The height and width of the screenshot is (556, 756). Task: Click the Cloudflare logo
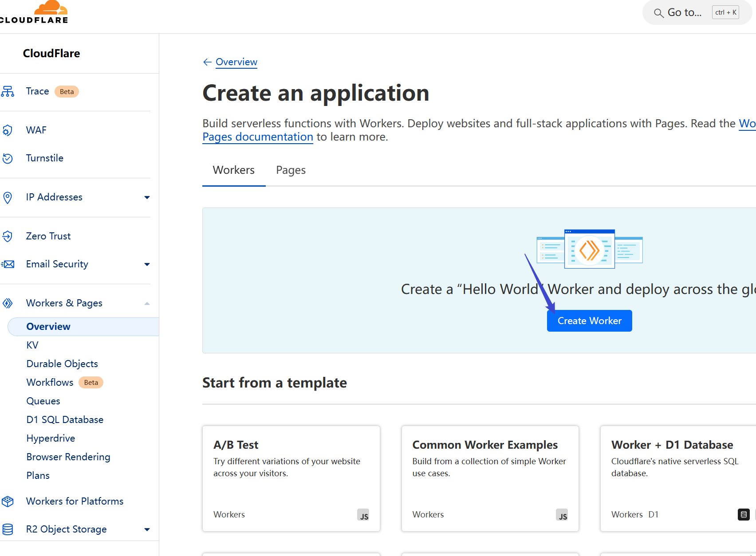[x=34, y=12]
